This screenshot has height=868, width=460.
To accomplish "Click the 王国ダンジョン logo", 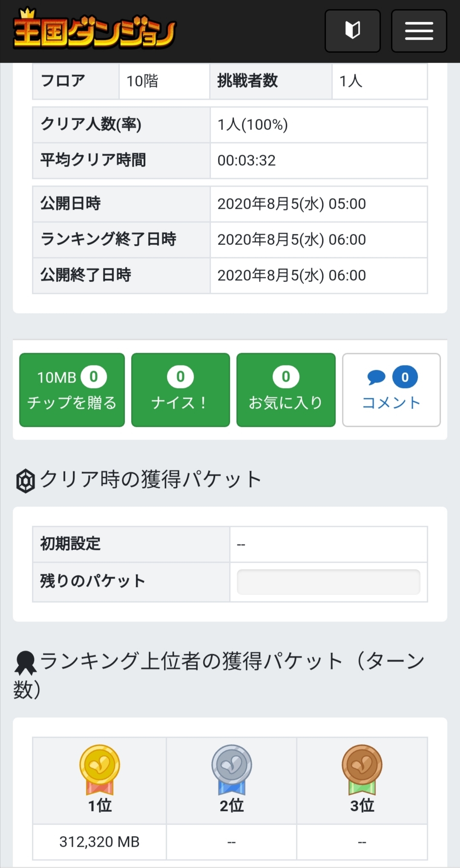I will [95, 30].
